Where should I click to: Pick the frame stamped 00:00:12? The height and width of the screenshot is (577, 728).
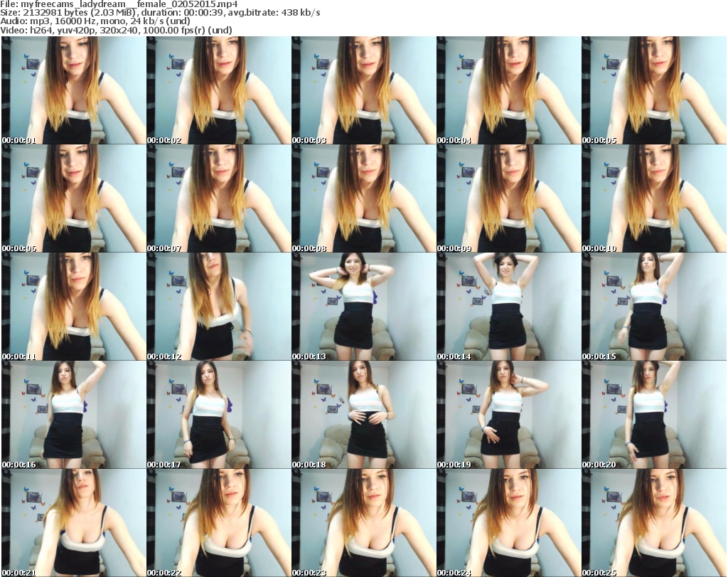219,307
